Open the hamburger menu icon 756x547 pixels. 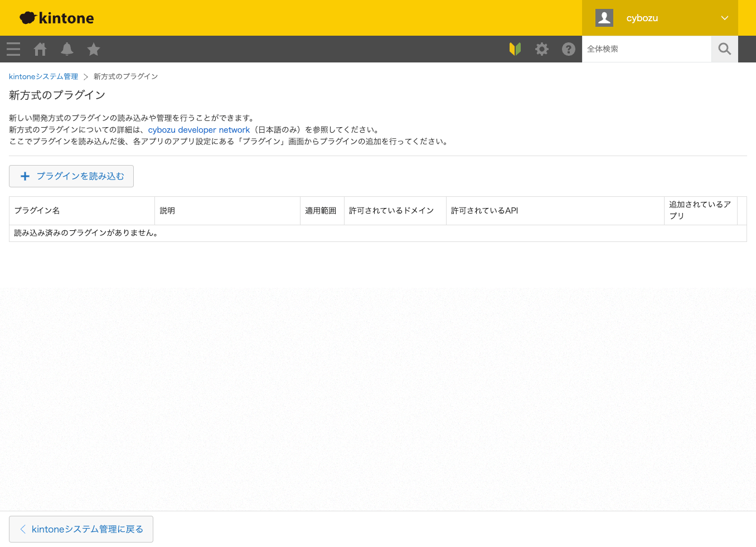click(x=13, y=49)
